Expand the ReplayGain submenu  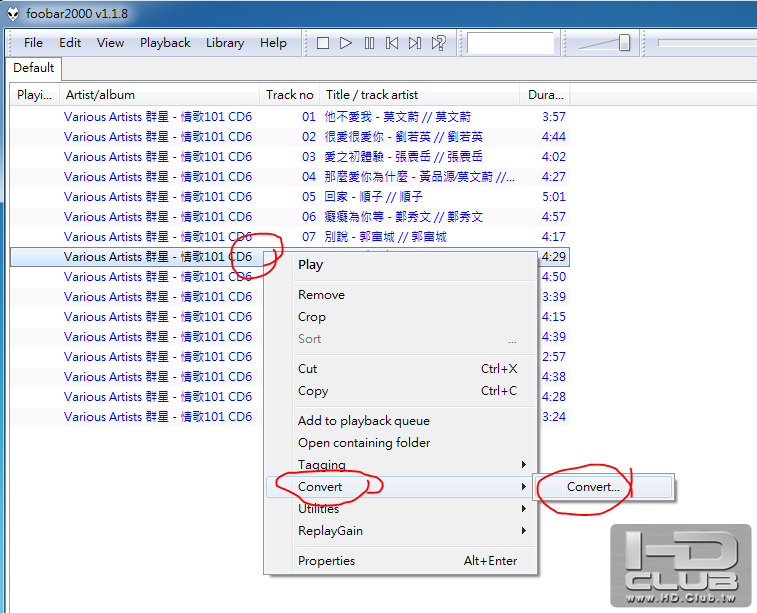401,531
